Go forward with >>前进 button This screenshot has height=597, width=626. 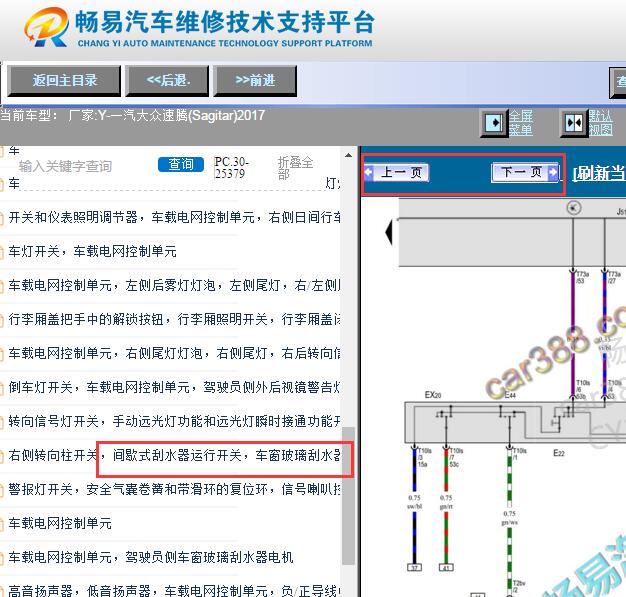[x=255, y=81]
